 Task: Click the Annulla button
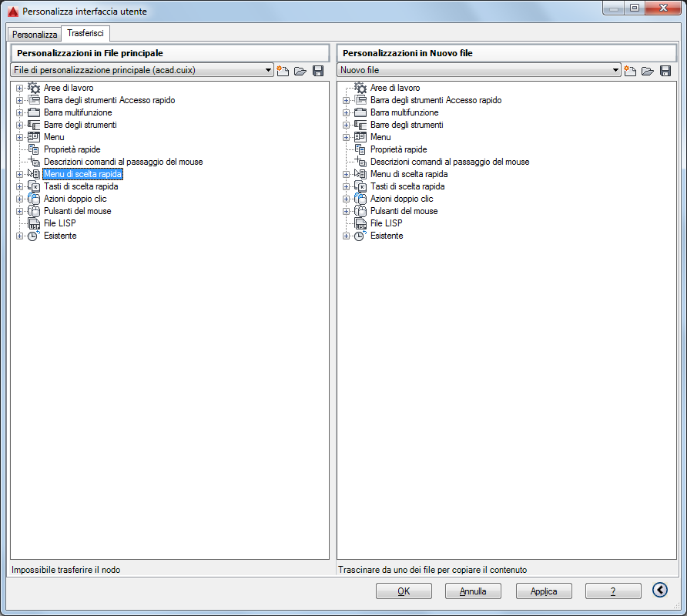pos(473,591)
